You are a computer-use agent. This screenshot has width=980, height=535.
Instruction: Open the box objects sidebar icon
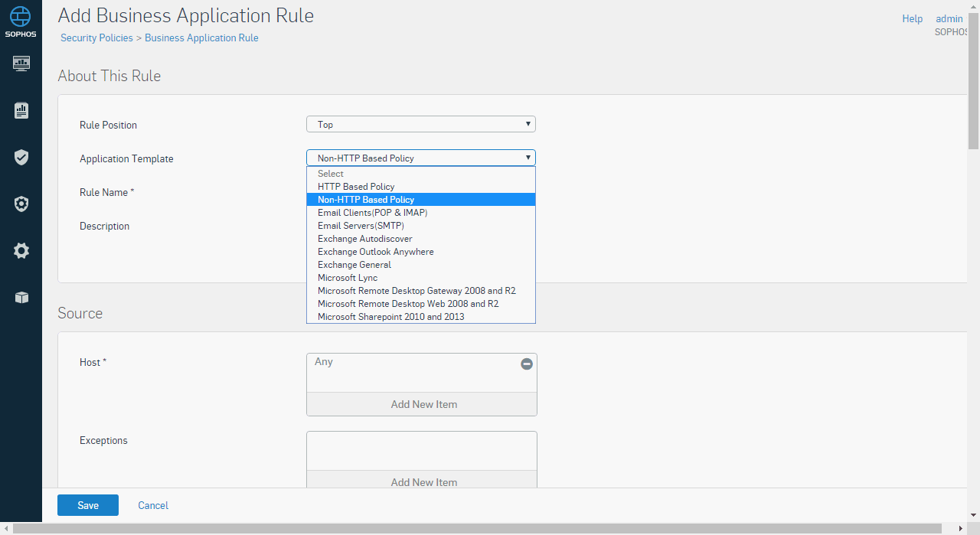(x=21, y=298)
